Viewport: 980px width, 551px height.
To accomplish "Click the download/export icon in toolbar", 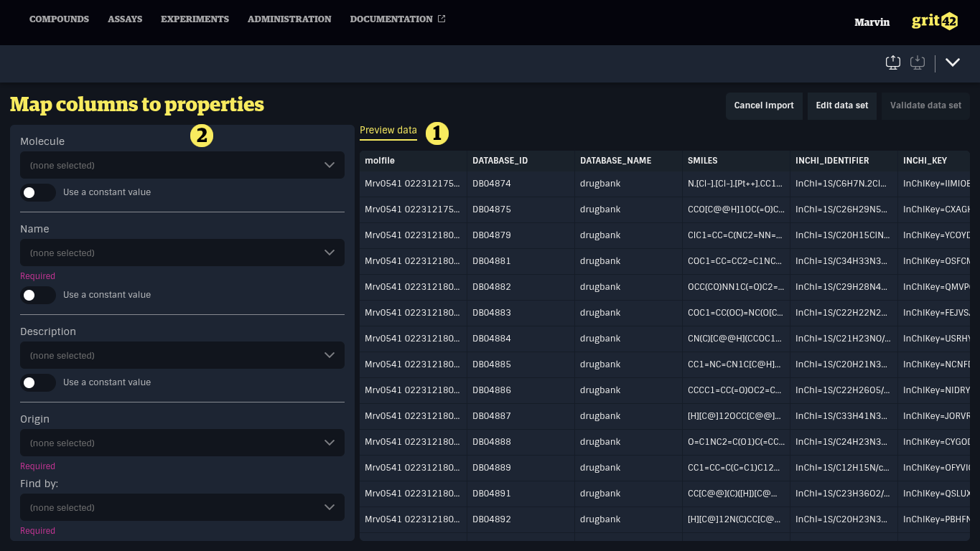I will click(917, 62).
